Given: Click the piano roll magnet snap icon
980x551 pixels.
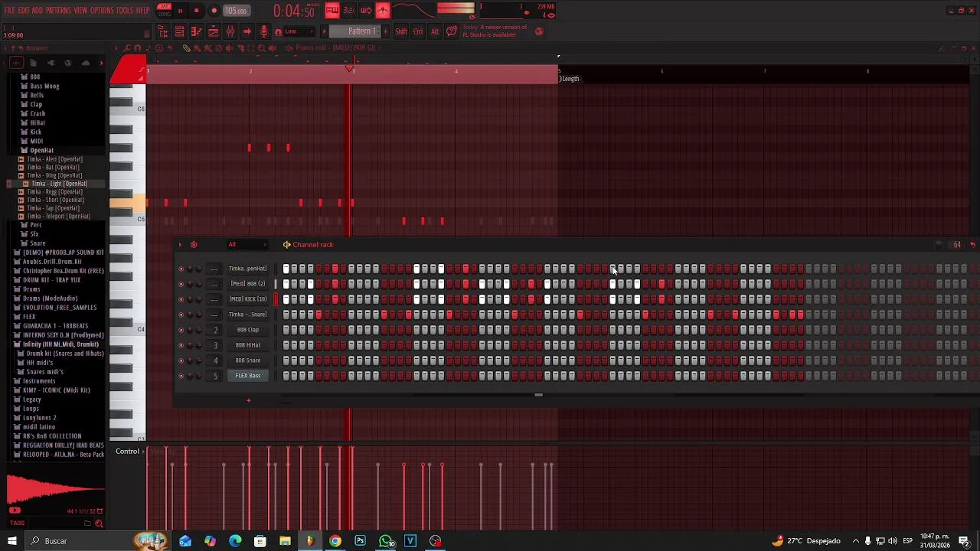Looking at the screenshot, I should click(138, 48).
